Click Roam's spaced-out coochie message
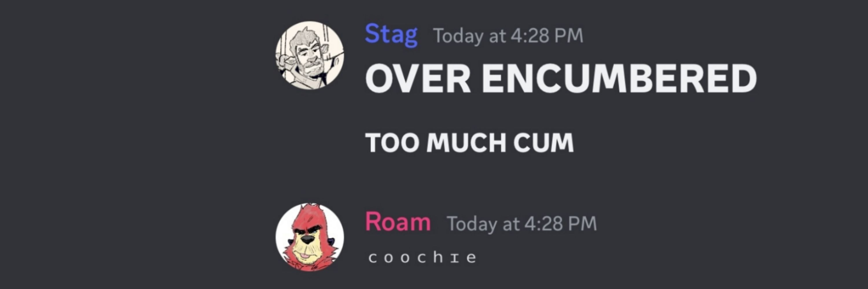Image resolution: width=868 pixels, height=289 pixels. (422, 257)
